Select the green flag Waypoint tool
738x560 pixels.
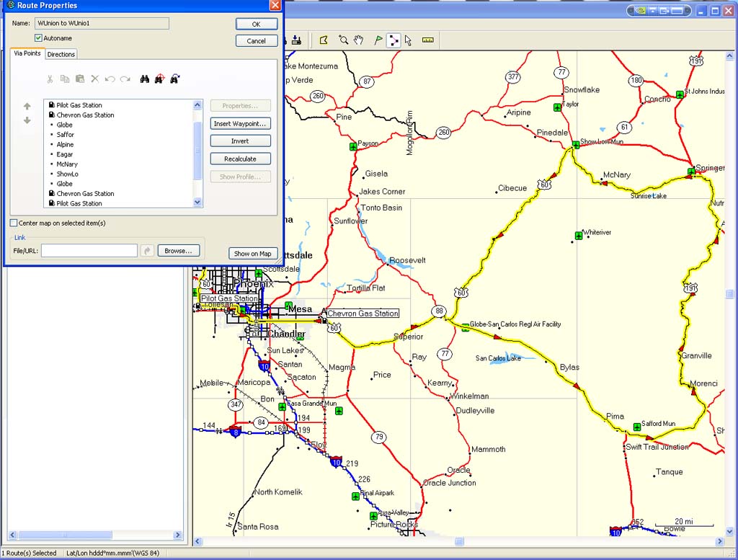coord(378,40)
